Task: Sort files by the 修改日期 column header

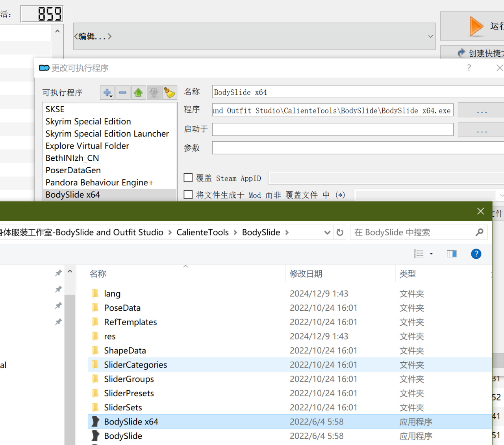Action: 306,274
